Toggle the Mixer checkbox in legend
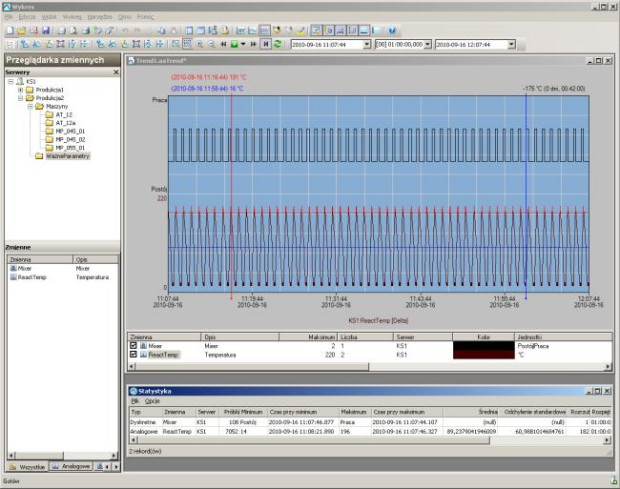 132,346
